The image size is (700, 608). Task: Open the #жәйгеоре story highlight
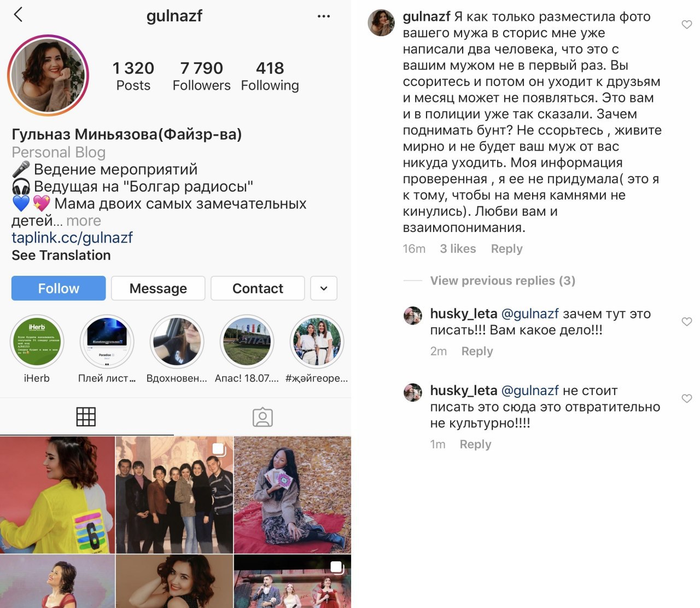(x=317, y=341)
